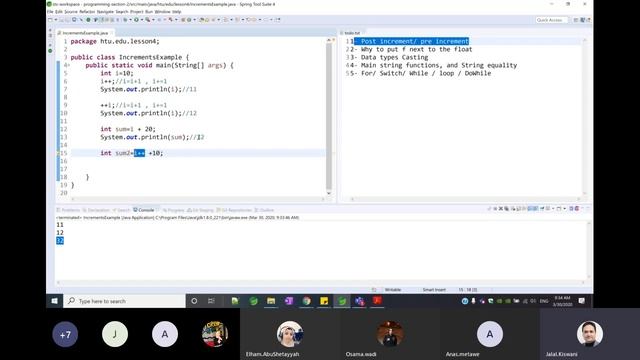Open the yellow Sticky Notes taskbar icon

[x=324, y=301]
